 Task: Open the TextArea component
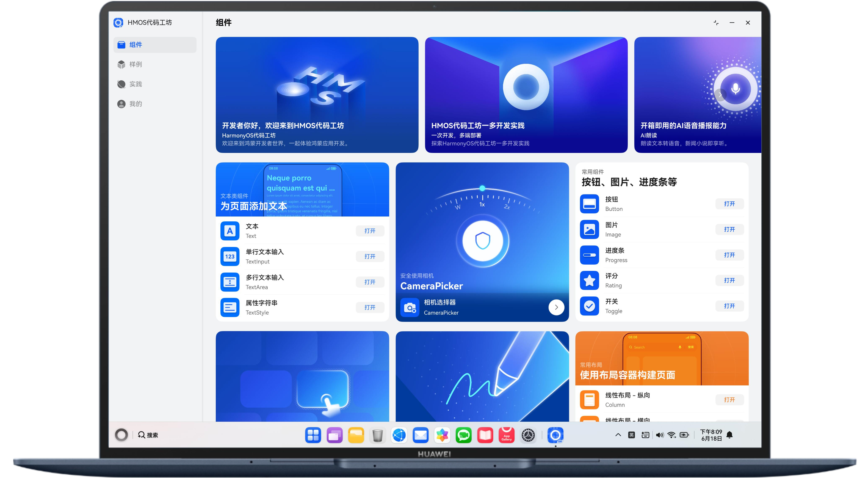pyautogui.click(x=370, y=282)
